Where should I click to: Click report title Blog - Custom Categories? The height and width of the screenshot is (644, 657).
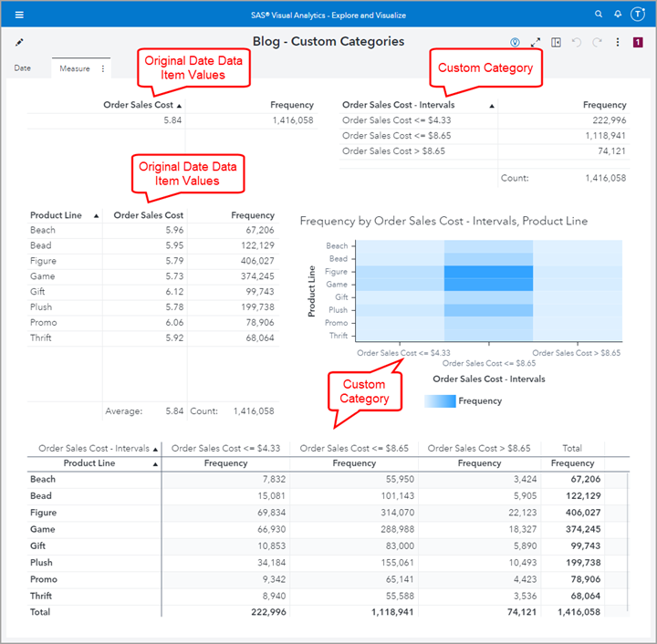[328, 41]
